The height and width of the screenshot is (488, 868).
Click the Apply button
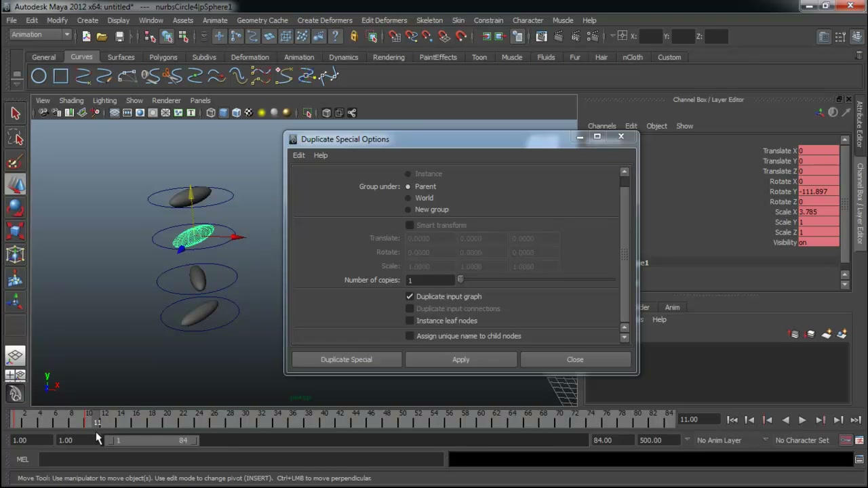(x=461, y=360)
